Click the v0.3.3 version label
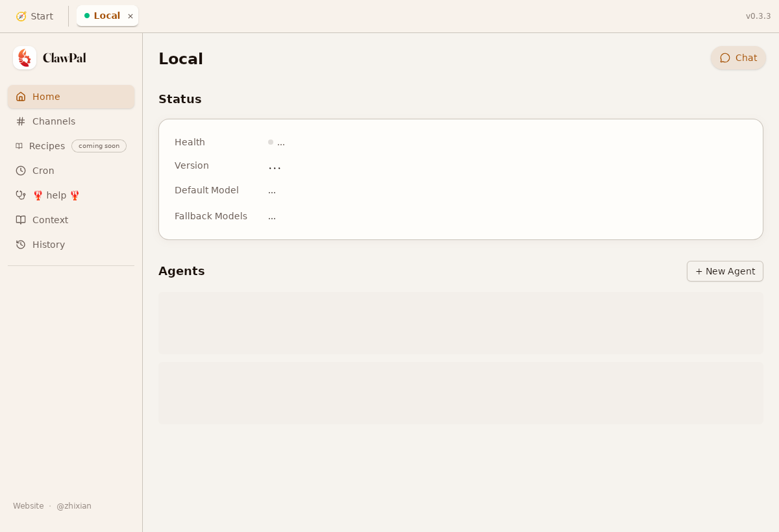779x532 pixels. 758,16
